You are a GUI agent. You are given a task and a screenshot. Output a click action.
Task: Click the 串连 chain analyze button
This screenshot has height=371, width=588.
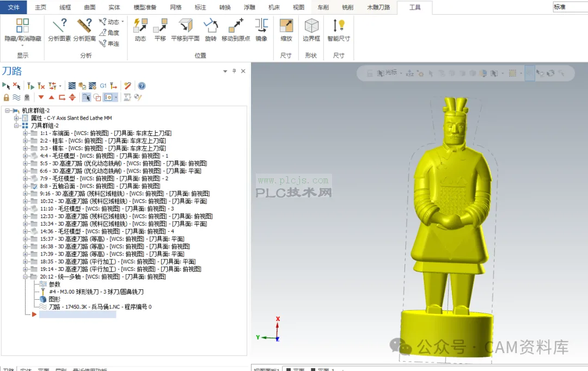click(x=109, y=44)
